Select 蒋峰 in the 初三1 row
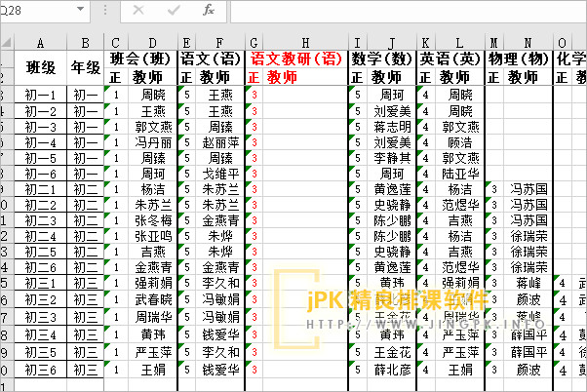Screen dimensions: 587x392 click(528, 283)
